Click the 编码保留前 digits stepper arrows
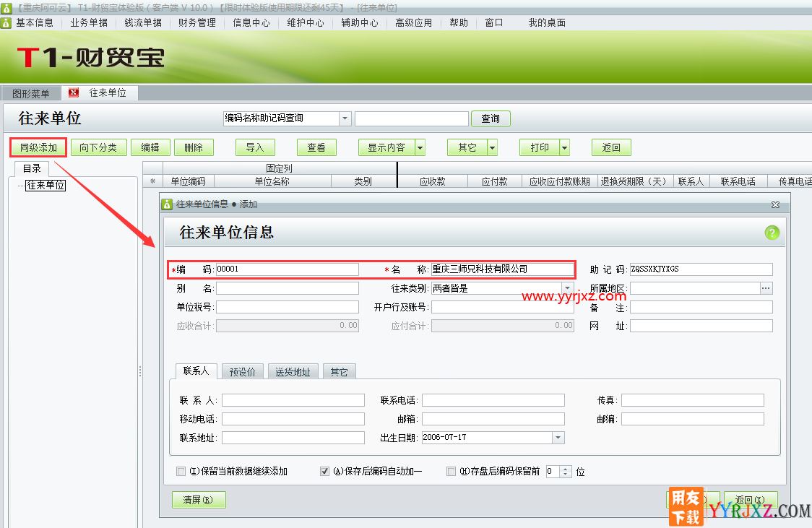The height and width of the screenshot is (528, 812). 566,472
